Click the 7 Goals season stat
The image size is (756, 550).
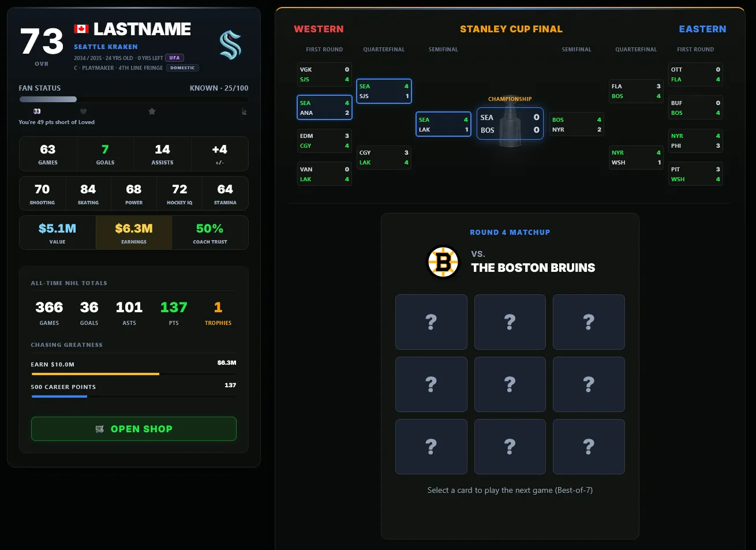tap(105, 154)
